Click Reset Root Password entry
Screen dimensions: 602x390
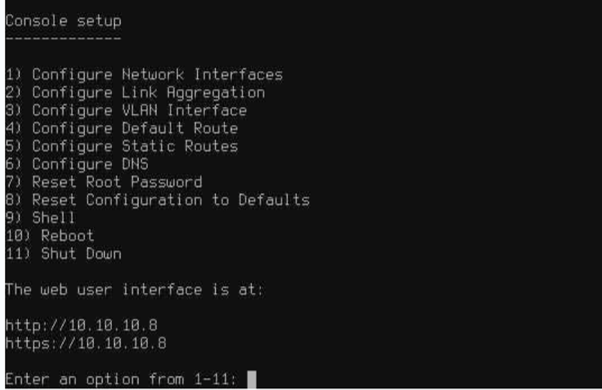pos(104,182)
